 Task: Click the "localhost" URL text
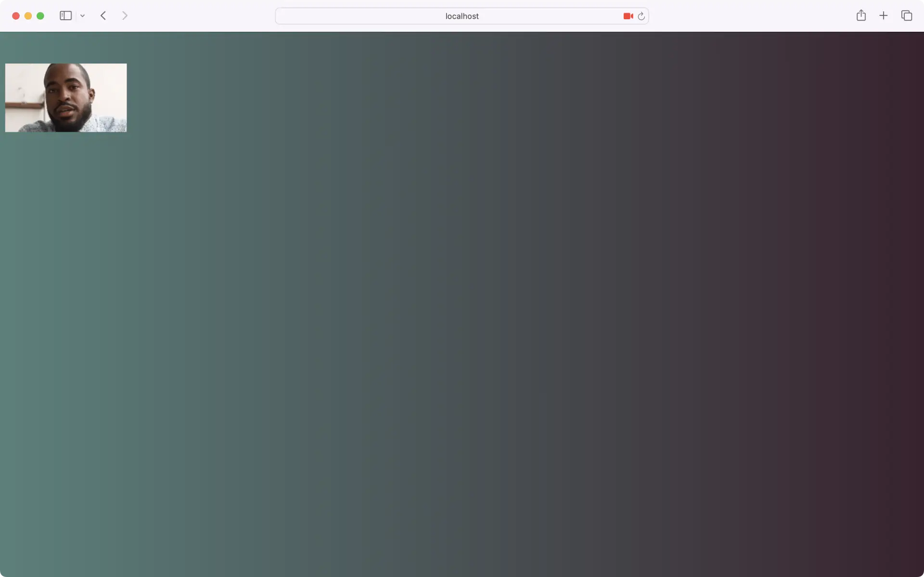click(462, 16)
